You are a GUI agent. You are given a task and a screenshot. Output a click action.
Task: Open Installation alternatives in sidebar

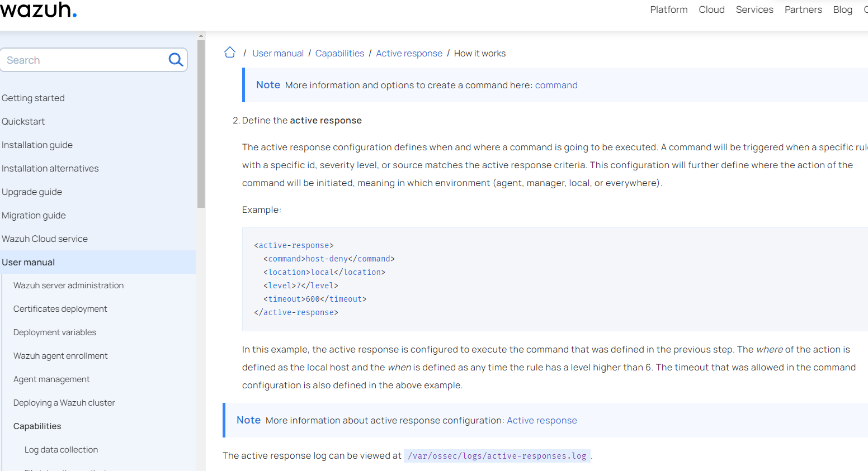coord(50,168)
